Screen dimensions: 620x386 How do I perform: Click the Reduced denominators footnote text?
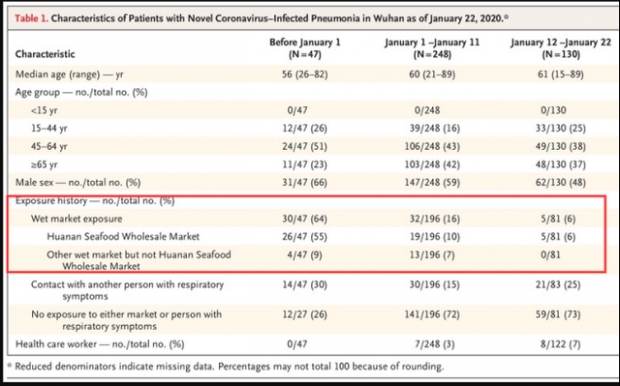[229, 366]
